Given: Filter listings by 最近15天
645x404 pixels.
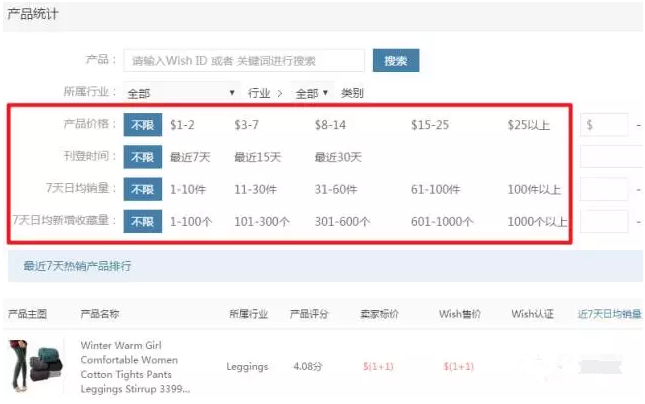Looking at the screenshot, I should 258,157.
